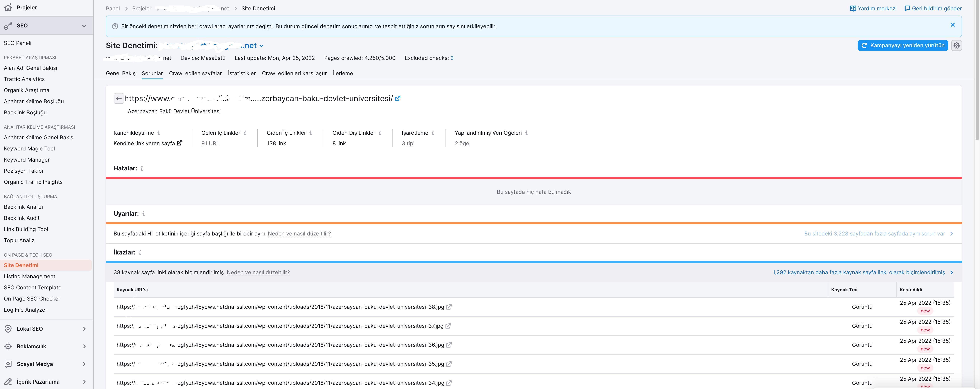
Task: Click the page vertical scrollbar
Action: pyautogui.click(x=977, y=70)
